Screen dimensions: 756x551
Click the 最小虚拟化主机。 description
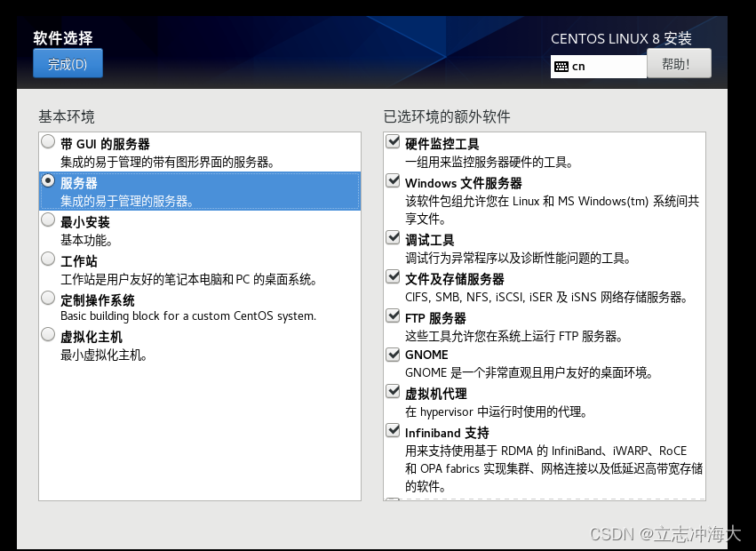pyautogui.click(x=104, y=355)
